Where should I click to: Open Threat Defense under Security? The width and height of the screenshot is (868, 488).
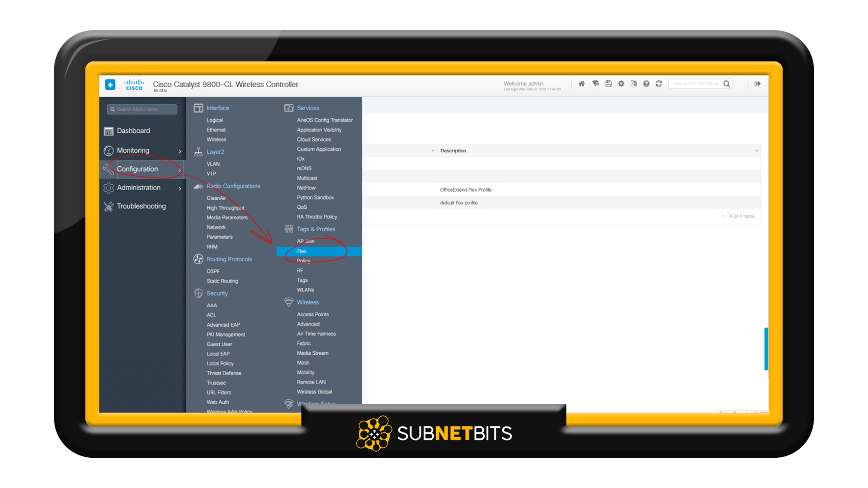224,373
